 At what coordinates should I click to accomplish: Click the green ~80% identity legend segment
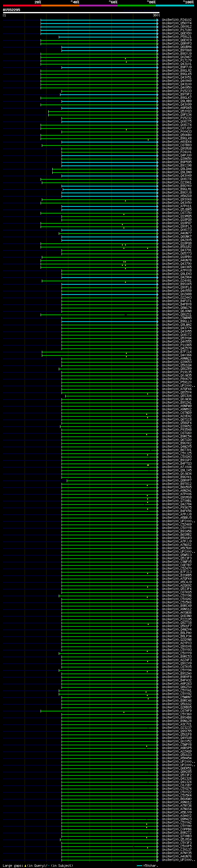136,6
